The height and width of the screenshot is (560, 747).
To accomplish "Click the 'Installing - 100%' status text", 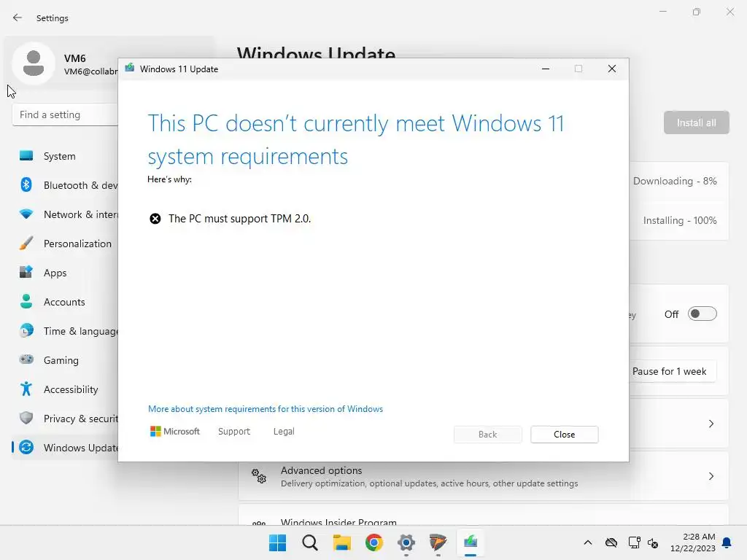I will click(680, 220).
